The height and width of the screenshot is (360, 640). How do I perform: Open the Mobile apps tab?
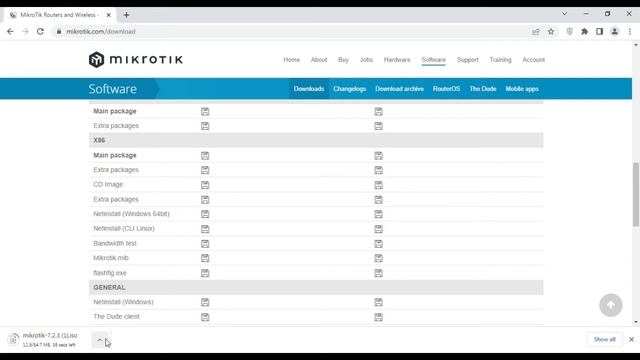[x=522, y=89]
